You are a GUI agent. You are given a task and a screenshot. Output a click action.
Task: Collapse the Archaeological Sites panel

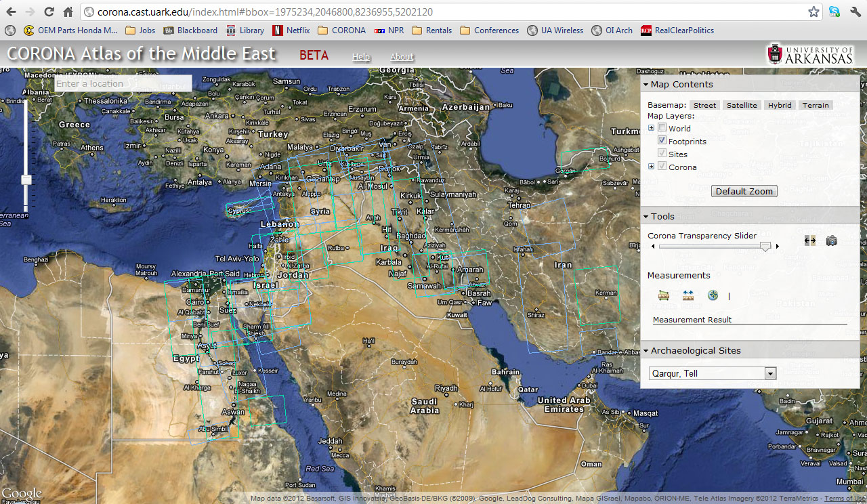pos(646,351)
